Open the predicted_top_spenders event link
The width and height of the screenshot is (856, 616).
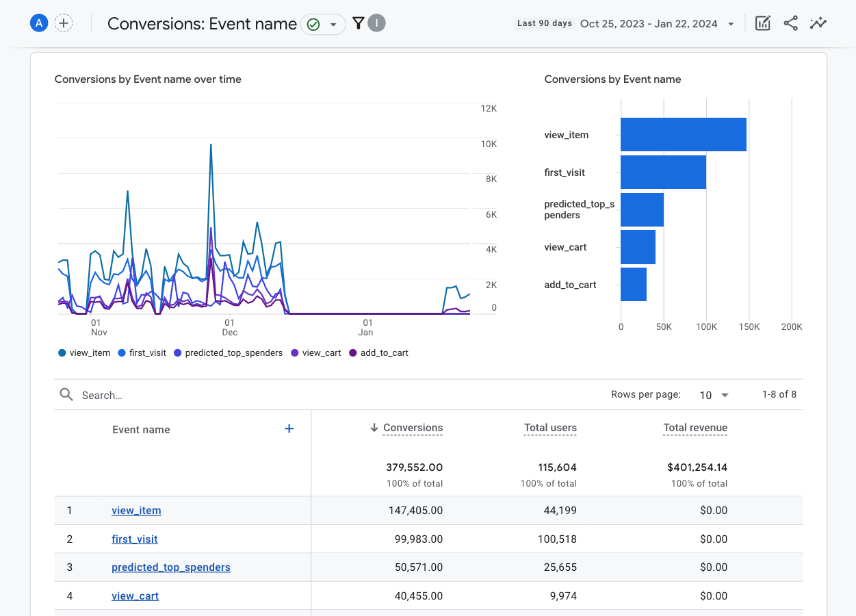pos(170,567)
